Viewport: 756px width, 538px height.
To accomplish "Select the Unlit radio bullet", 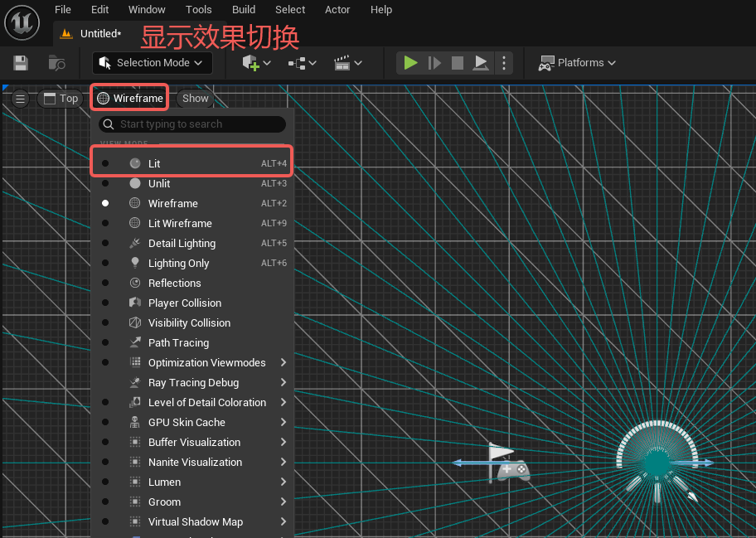I will [105, 183].
